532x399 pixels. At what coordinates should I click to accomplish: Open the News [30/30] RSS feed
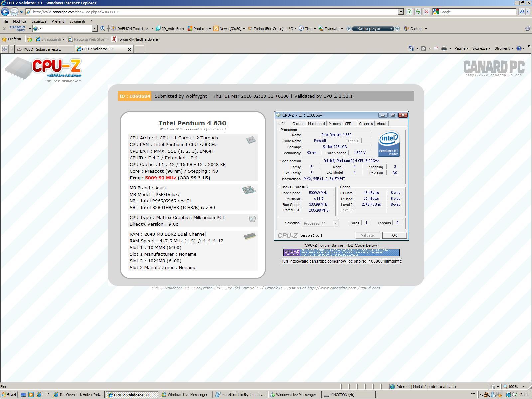coord(229,29)
